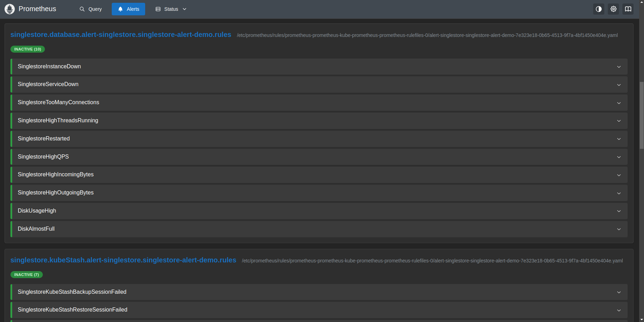644x322 pixels.
Task: Select SinglestoreHighQPS rule name
Action: tap(43, 156)
